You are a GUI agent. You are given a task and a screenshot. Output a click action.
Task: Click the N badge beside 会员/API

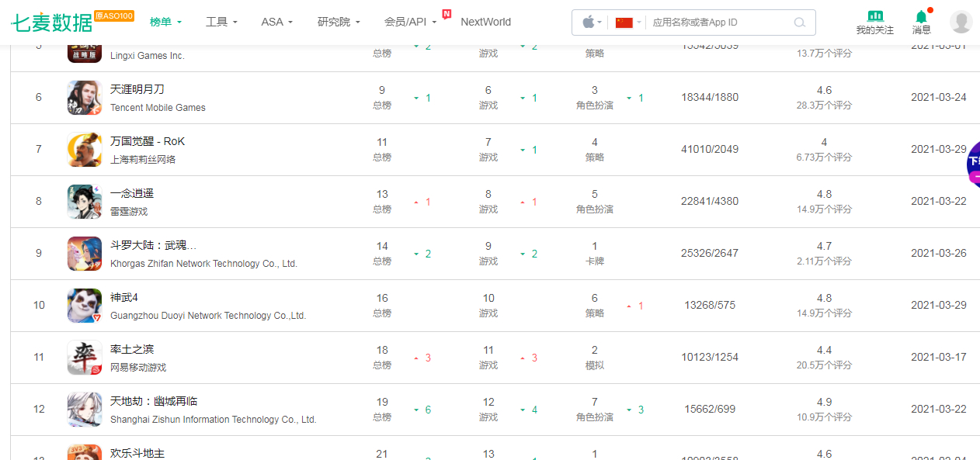click(447, 13)
